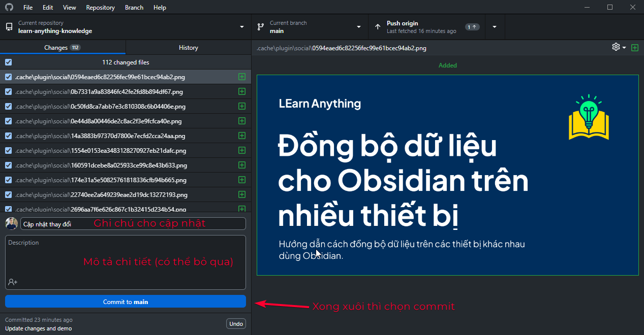
Task: Click the image preview of the added PNG
Action: coord(448,175)
